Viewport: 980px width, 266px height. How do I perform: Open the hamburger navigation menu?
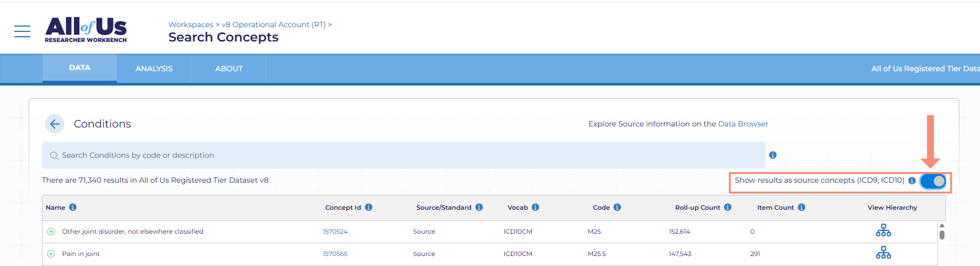tap(22, 31)
